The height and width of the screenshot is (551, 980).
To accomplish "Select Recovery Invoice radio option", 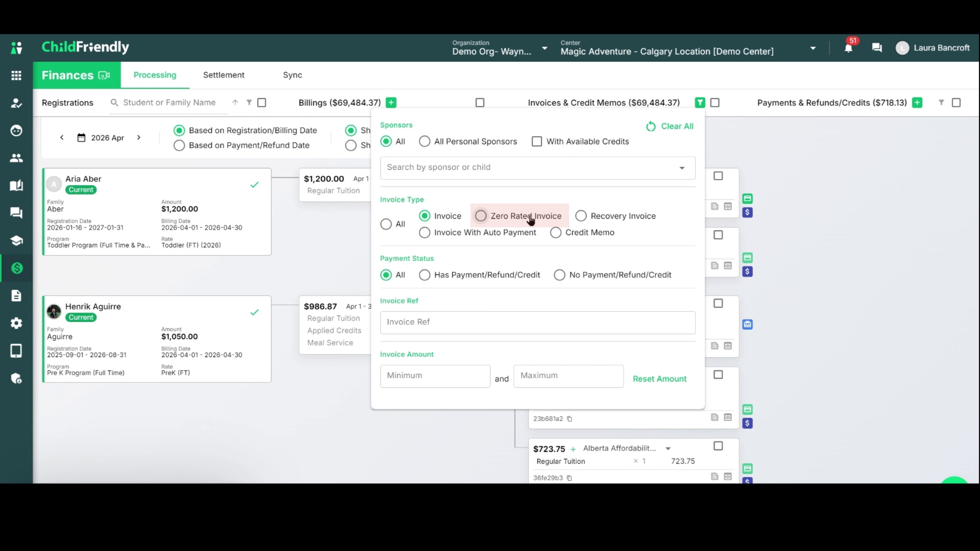I will click(581, 216).
